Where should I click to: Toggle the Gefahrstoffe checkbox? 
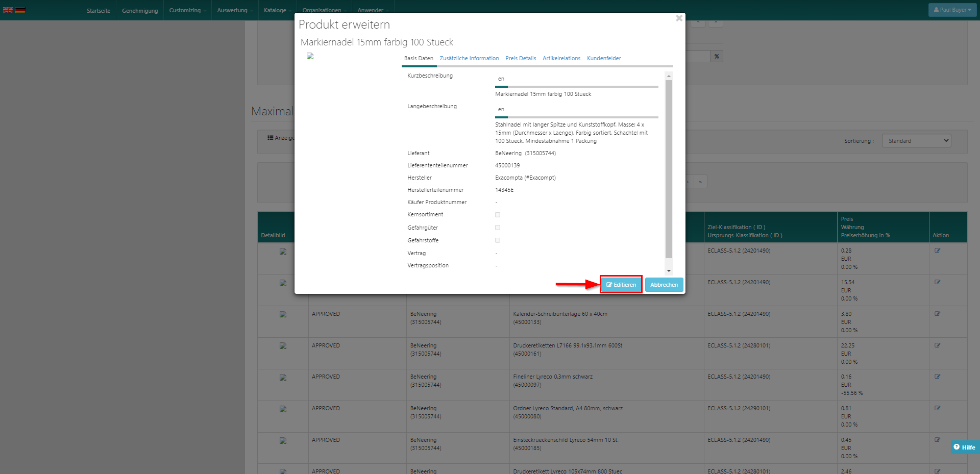(x=498, y=240)
